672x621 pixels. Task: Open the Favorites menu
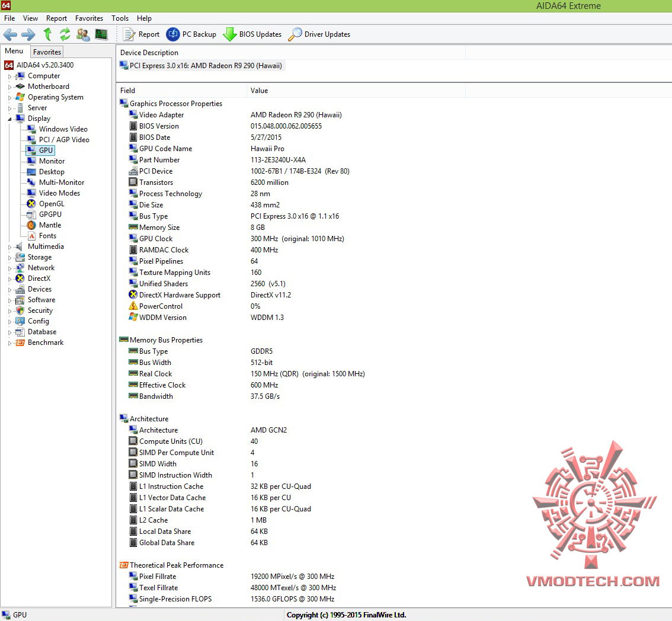coord(89,18)
